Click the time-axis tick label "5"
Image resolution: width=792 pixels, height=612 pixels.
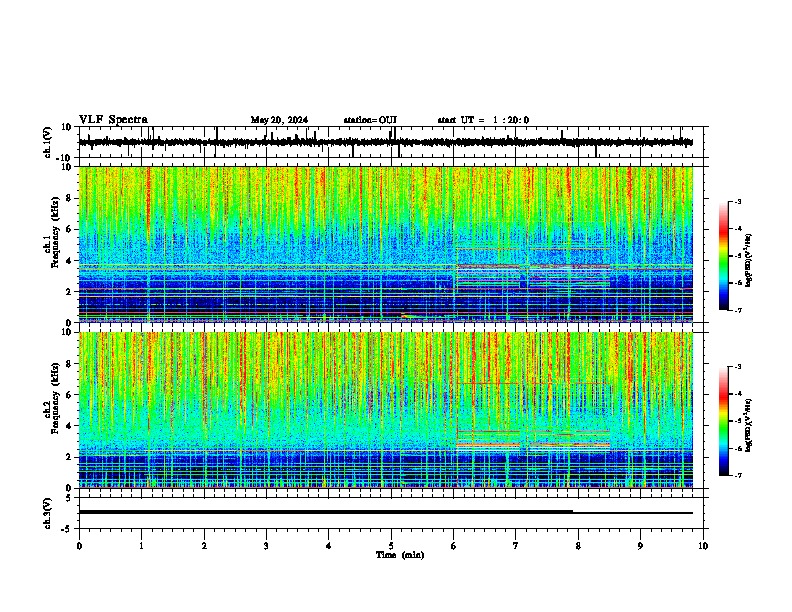391,545
